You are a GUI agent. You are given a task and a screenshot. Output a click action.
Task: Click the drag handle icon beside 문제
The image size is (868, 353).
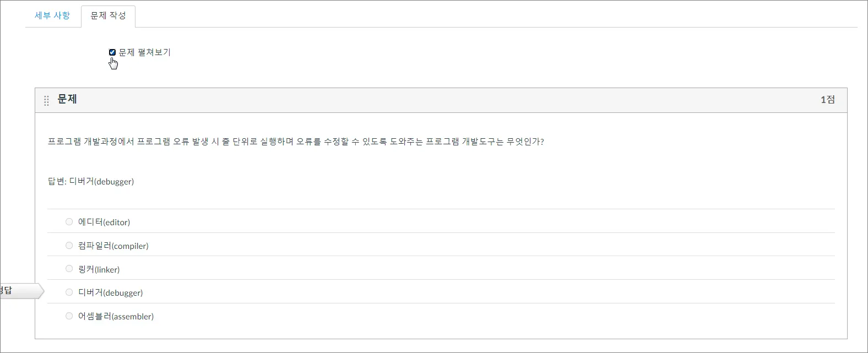click(46, 100)
